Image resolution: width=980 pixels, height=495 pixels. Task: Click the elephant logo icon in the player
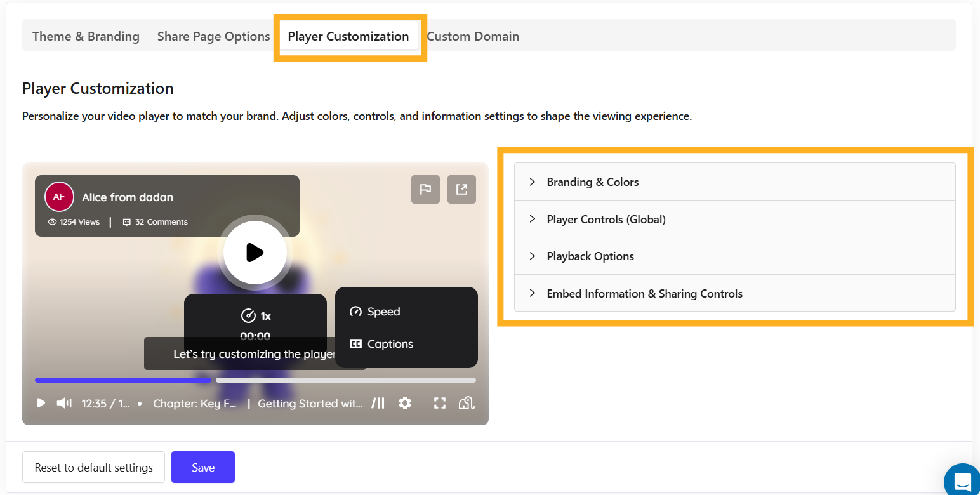coord(467,403)
